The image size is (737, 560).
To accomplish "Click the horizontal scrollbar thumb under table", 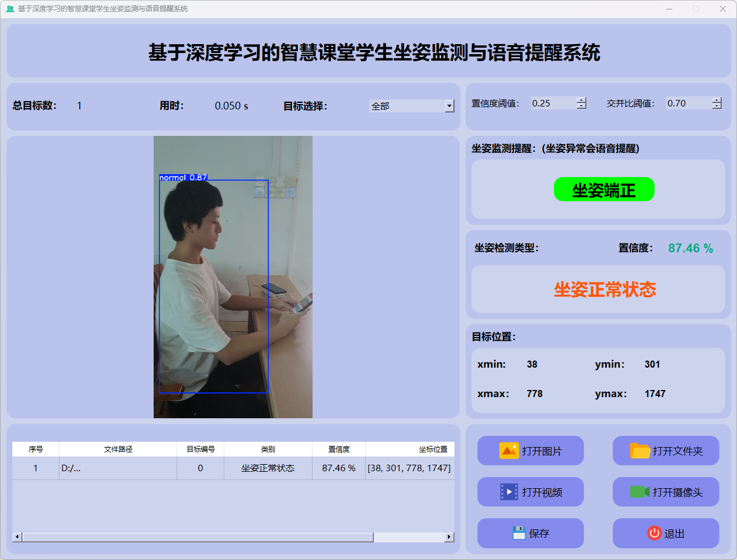I will click(x=198, y=537).
